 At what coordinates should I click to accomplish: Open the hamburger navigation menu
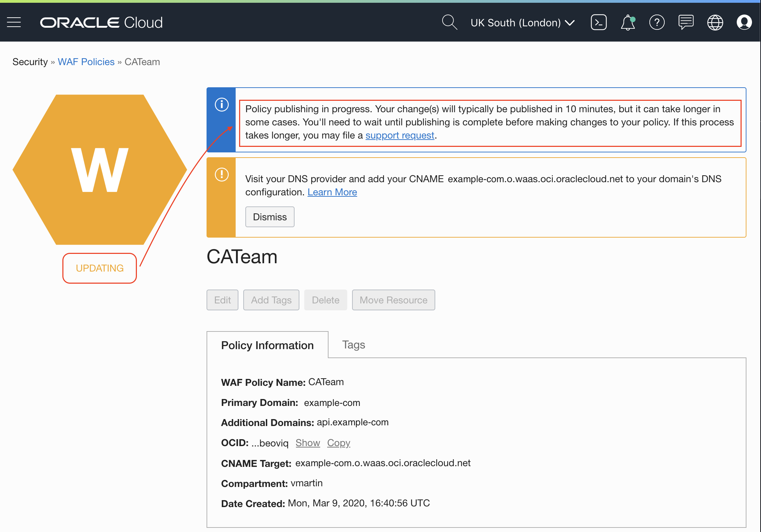[14, 23]
